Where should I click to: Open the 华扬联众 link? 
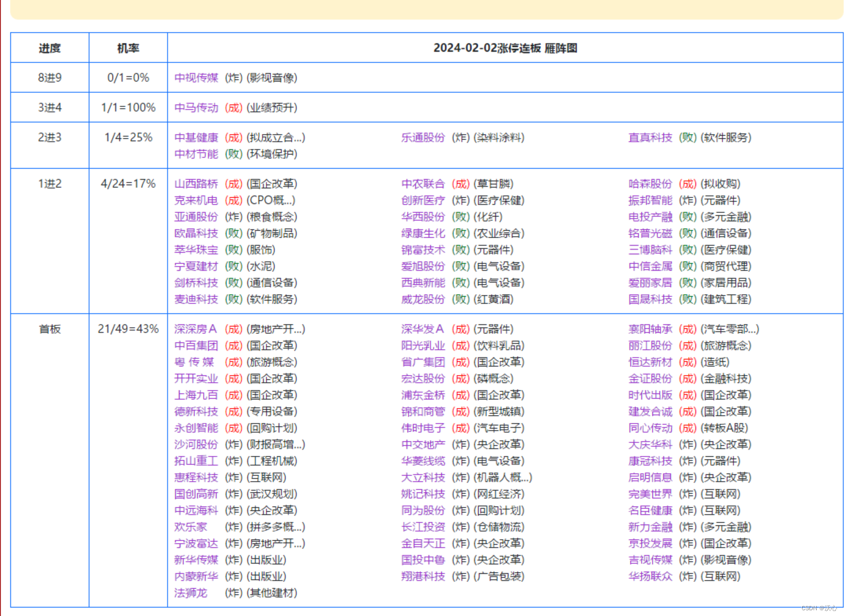coord(650,576)
